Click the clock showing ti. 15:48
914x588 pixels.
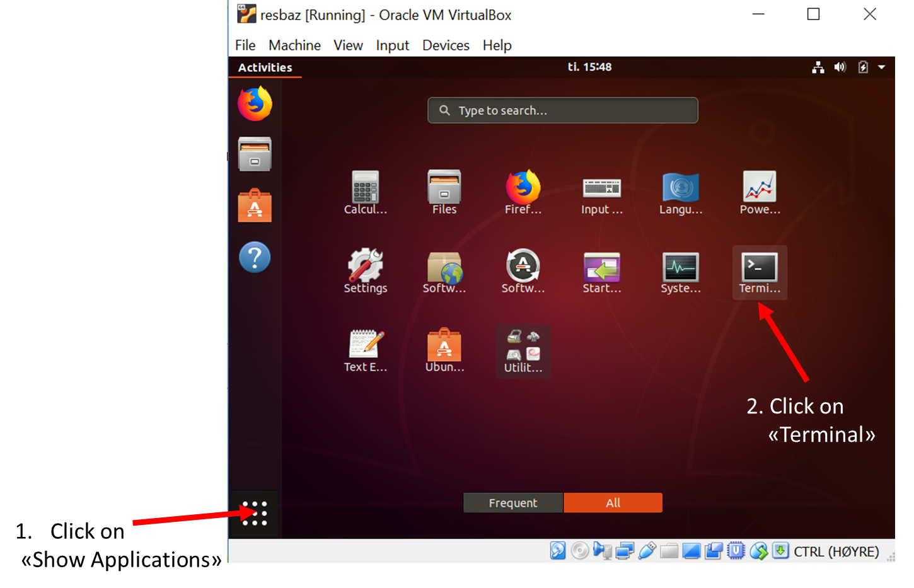tap(589, 67)
